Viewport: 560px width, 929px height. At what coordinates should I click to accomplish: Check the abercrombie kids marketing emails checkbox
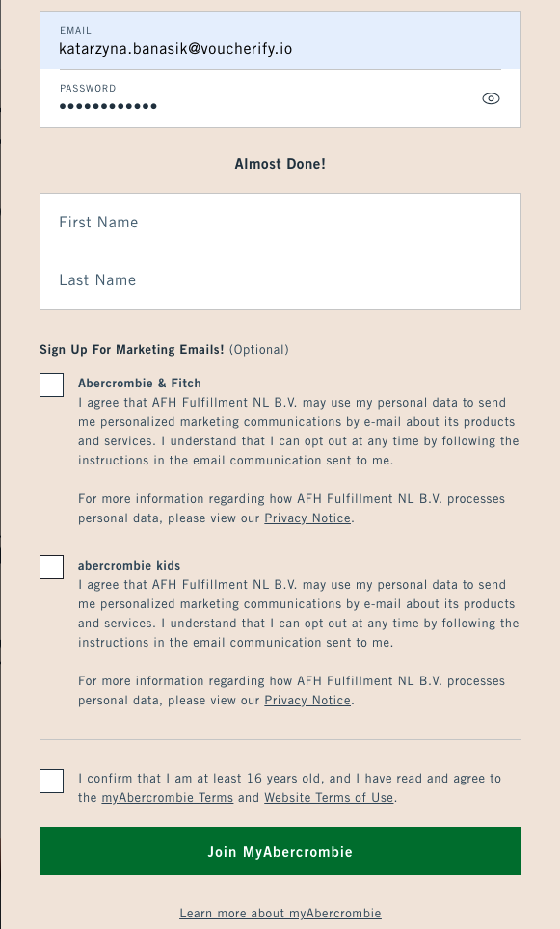(51, 567)
